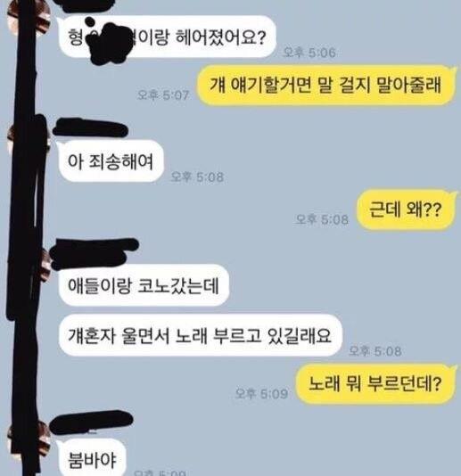This screenshot has width=461, height=476.
Task: Tap 오후 5:08 timestamp beside 근데 왜??
Action: (322, 219)
